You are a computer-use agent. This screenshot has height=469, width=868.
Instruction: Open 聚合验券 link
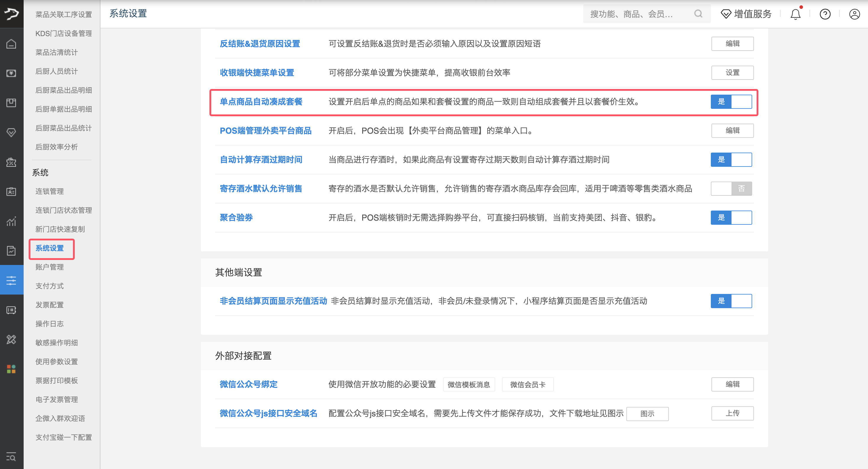(236, 218)
